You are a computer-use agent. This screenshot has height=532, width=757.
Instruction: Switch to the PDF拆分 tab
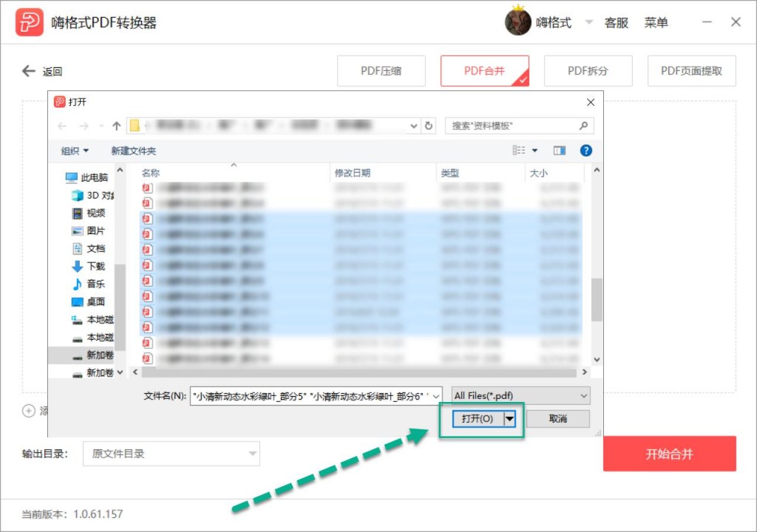click(x=588, y=71)
